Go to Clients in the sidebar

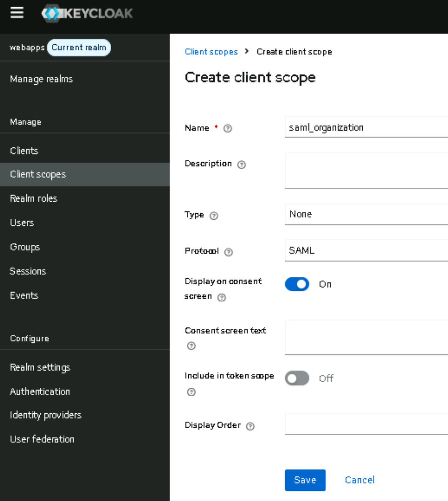24,151
